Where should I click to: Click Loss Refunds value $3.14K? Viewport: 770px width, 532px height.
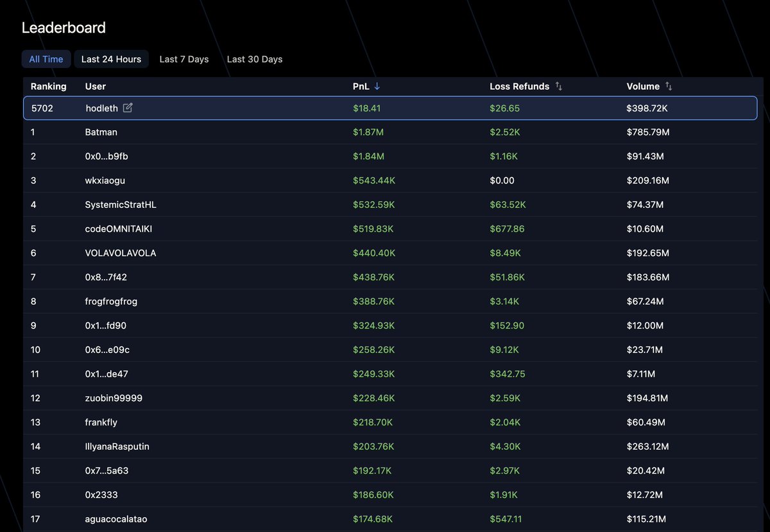(x=505, y=302)
